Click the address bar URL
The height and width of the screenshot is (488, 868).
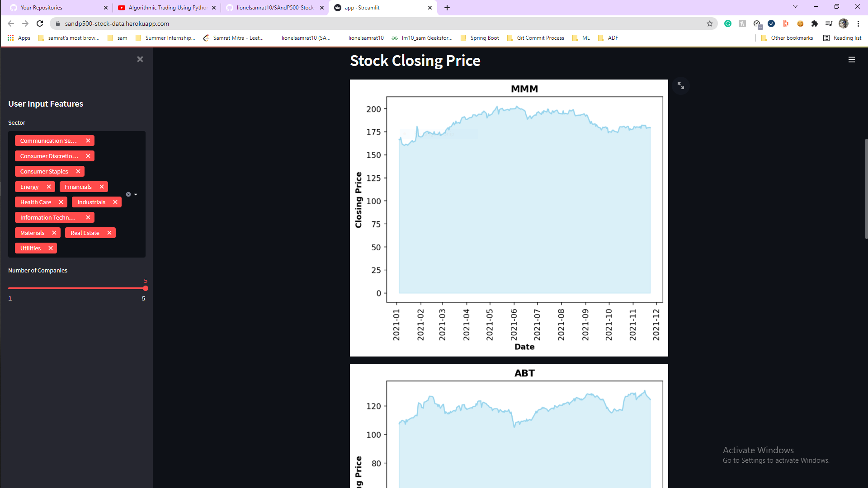(117, 23)
